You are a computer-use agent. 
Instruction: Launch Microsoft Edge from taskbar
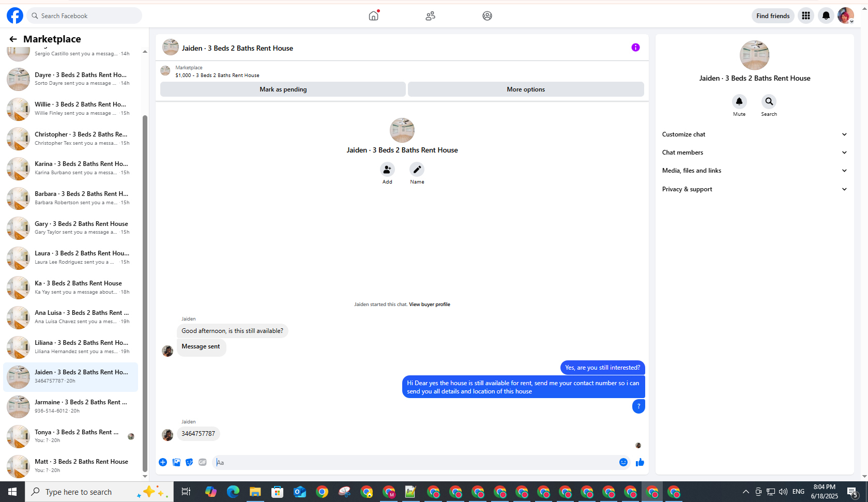coord(233,492)
